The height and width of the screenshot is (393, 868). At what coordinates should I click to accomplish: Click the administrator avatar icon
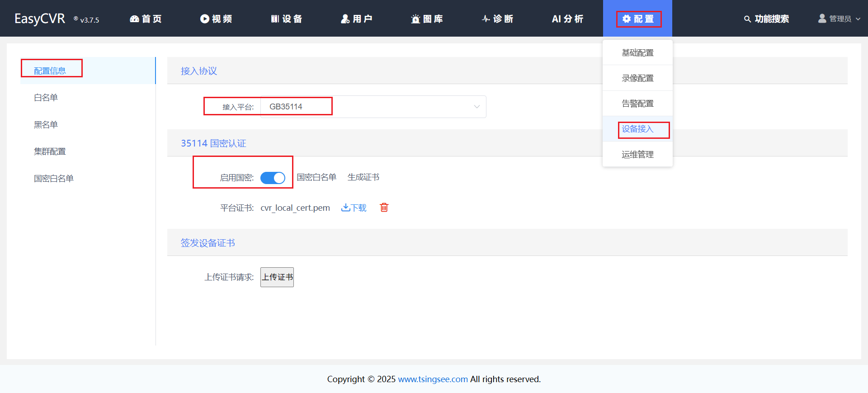(x=822, y=18)
